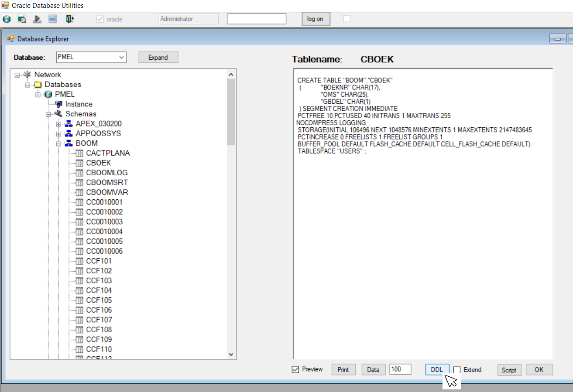Click the APPQOSSYS schema icon
The image size is (573, 392).
69,133
